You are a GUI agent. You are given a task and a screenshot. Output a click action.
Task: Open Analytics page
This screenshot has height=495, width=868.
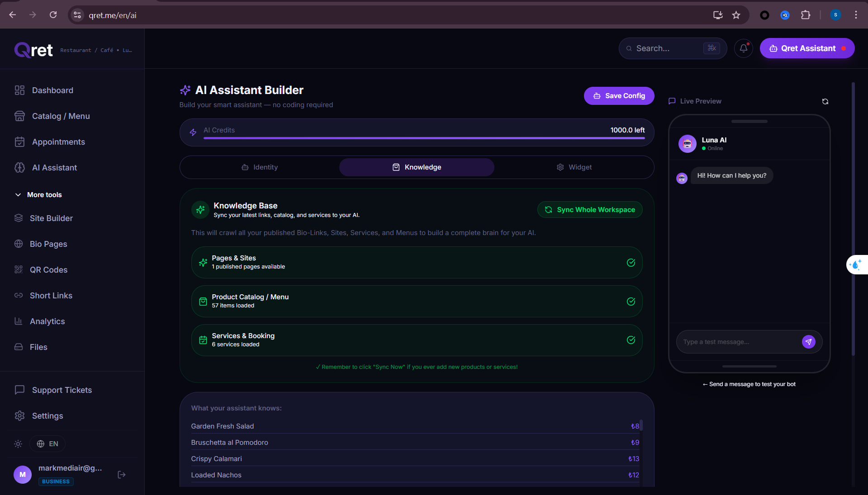coord(47,321)
